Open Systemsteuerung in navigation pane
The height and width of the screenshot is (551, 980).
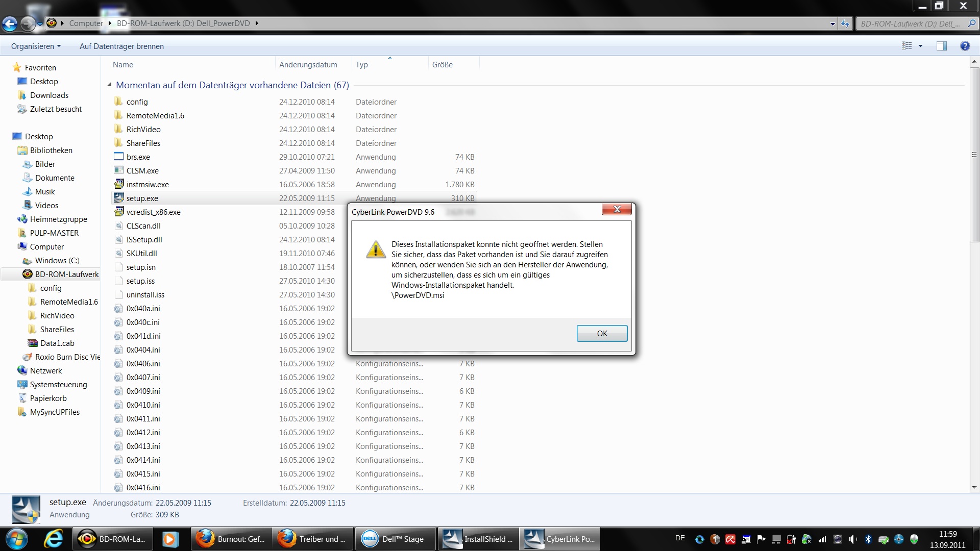pyautogui.click(x=58, y=384)
